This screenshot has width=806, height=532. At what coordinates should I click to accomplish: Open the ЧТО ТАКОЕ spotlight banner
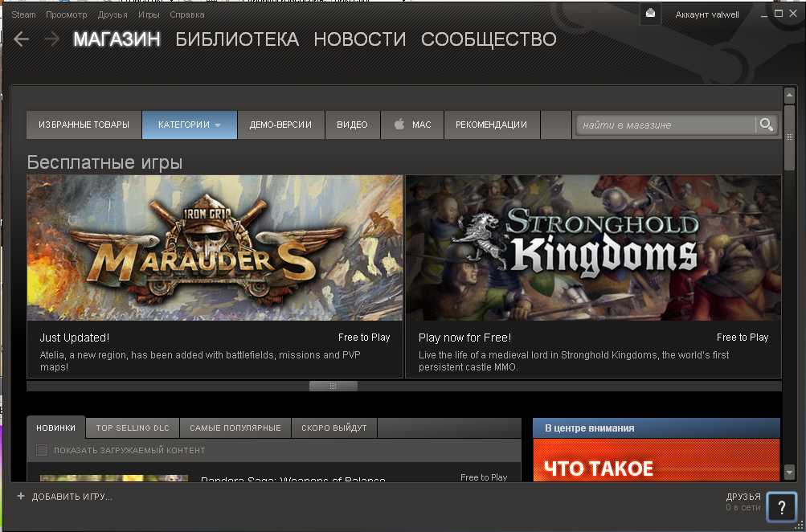point(657,460)
